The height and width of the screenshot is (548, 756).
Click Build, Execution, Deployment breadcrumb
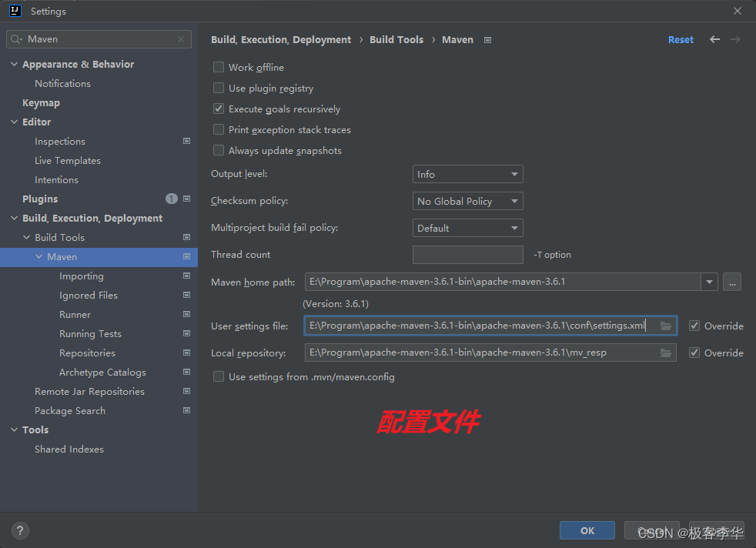tap(281, 39)
